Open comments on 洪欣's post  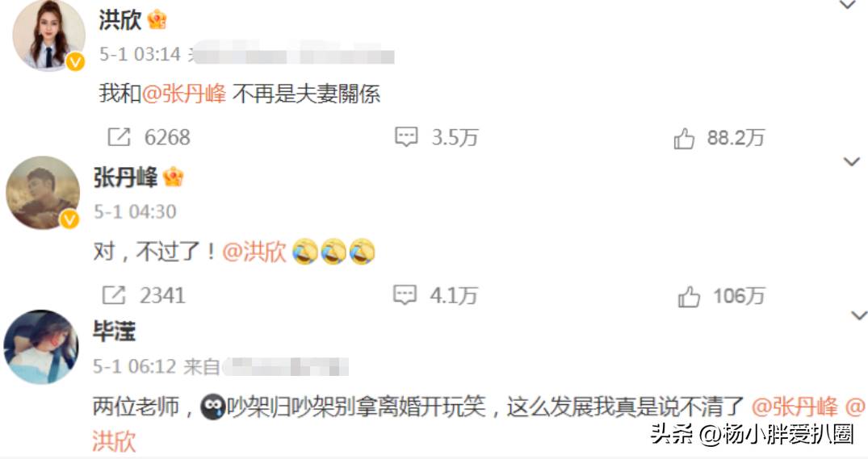tap(406, 137)
